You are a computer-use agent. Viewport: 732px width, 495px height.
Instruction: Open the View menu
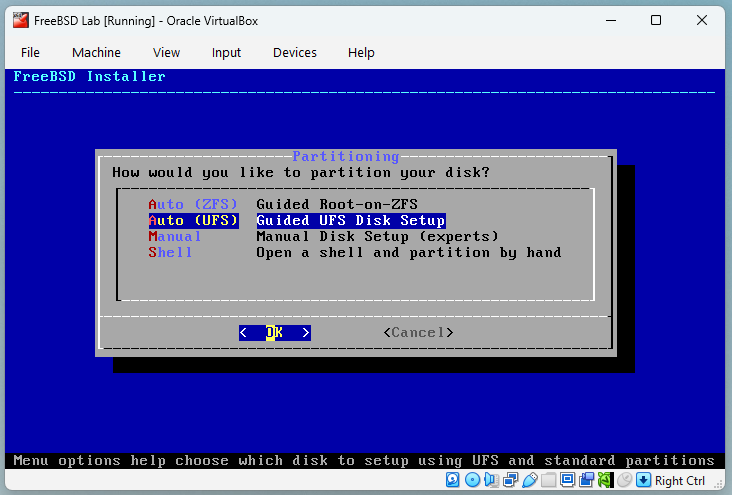pos(166,53)
